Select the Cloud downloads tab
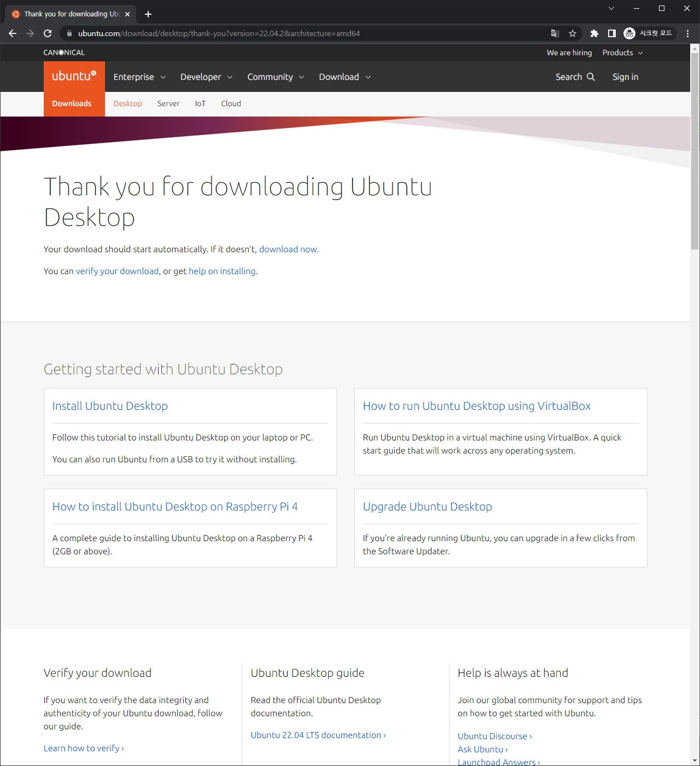Screen dimensions: 700x766 (x=231, y=103)
